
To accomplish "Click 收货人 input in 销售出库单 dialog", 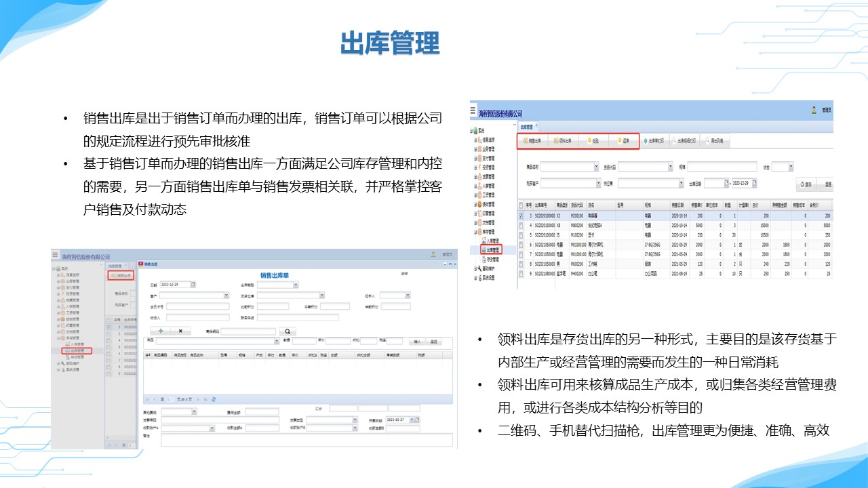I will 198,317.
